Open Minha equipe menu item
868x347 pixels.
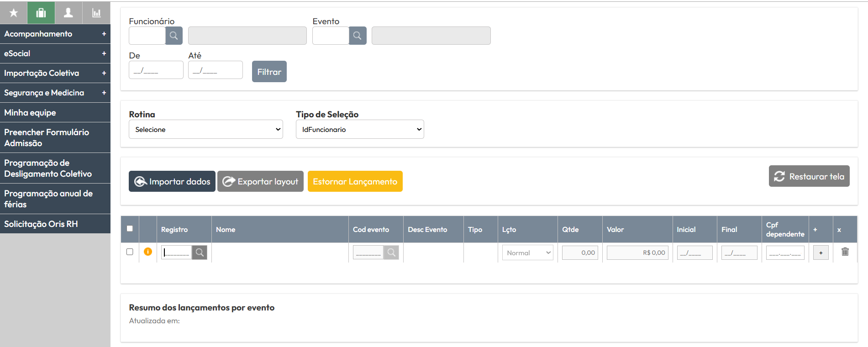click(55, 112)
